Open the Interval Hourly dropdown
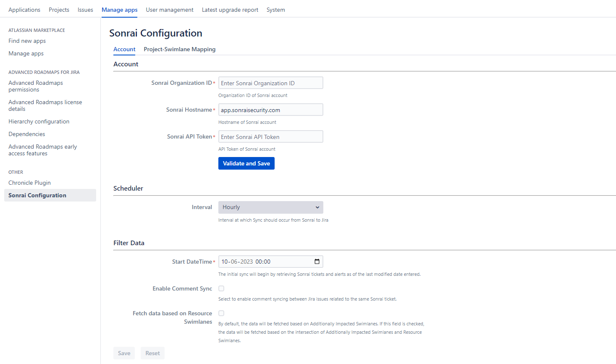The height and width of the screenshot is (364, 616). tap(271, 207)
